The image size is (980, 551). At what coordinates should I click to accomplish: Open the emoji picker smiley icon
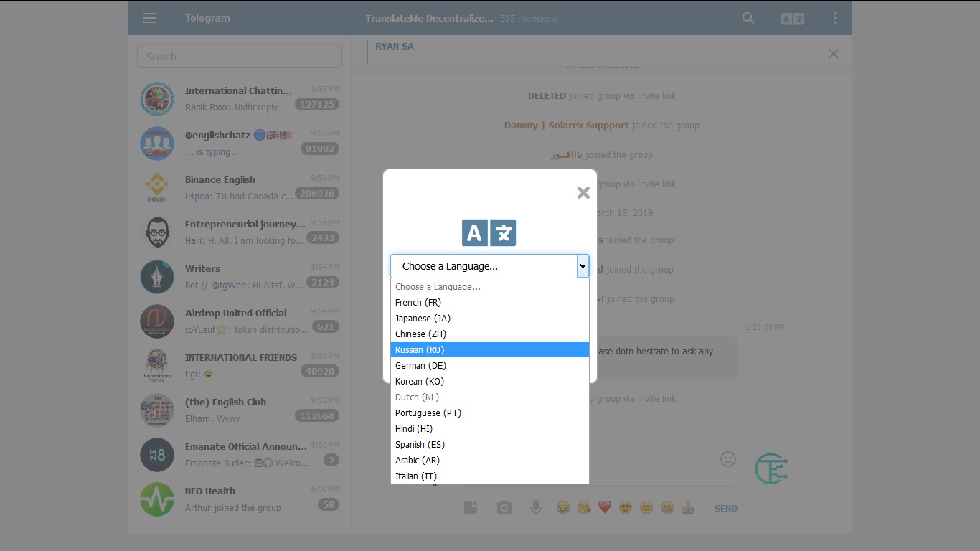[728, 459]
